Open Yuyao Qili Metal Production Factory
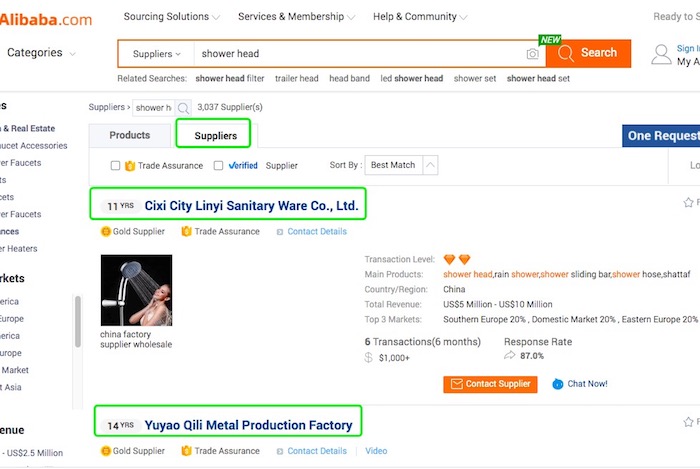 [248, 425]
